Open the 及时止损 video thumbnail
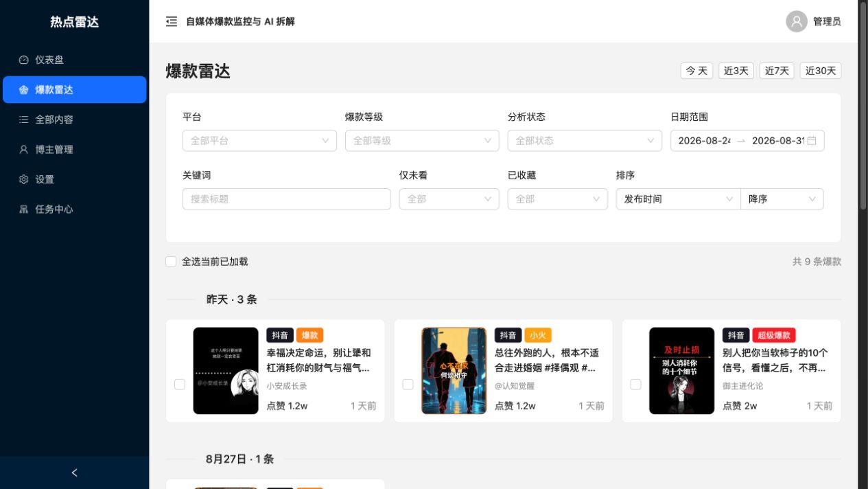The width and height of the screenshot is (868, 489). click(681, 371)
